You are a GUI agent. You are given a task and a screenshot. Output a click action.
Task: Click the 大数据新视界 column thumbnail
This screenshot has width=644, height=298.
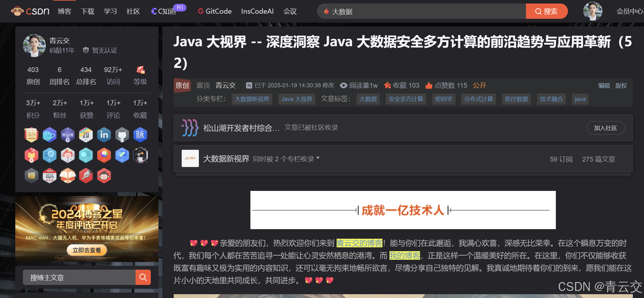[190, 158]
